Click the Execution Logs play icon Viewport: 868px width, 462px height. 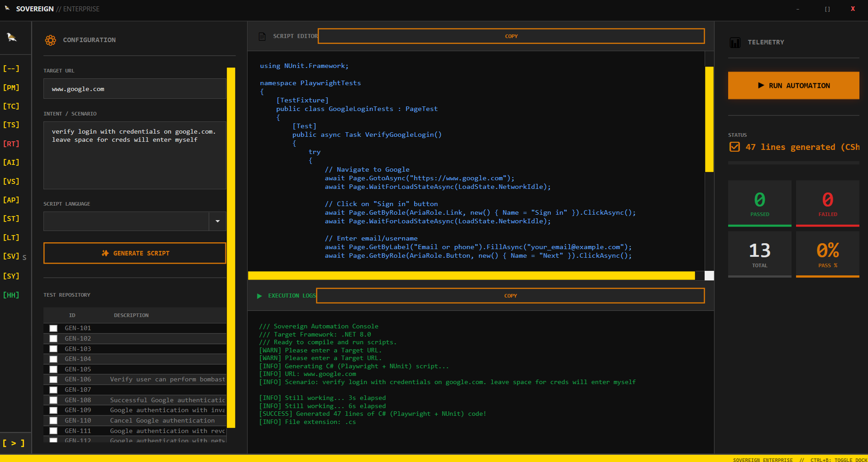259,296
